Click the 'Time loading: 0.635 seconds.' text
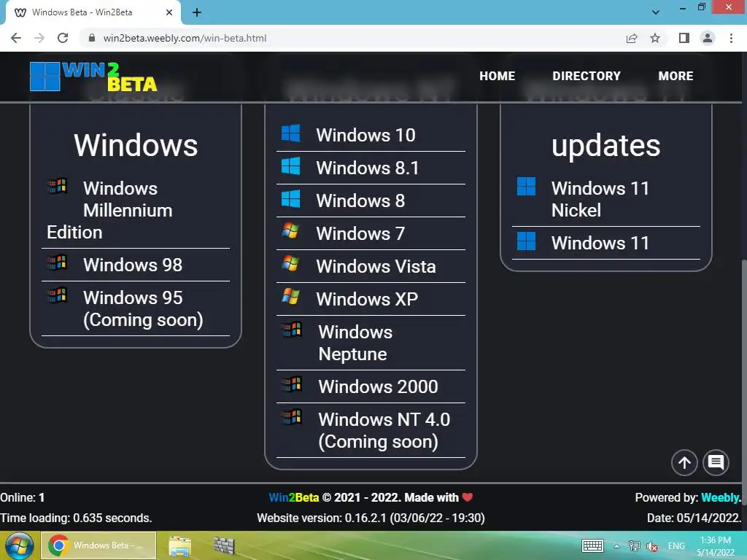Image resolution: width=747 pixels, height=560 pixels. [x=76, y=518]
